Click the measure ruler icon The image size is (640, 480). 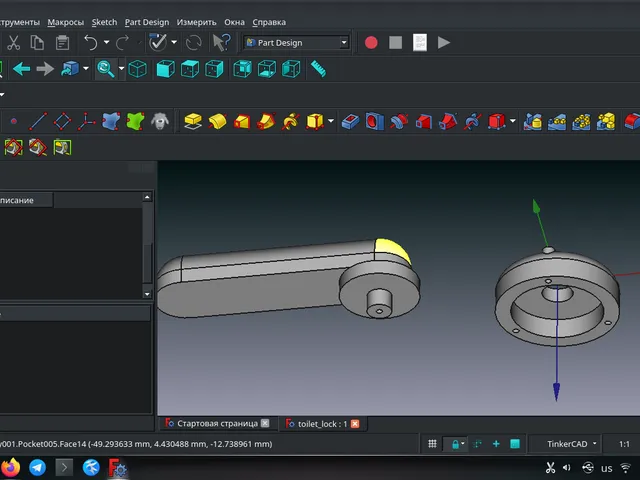coord(318,69)
